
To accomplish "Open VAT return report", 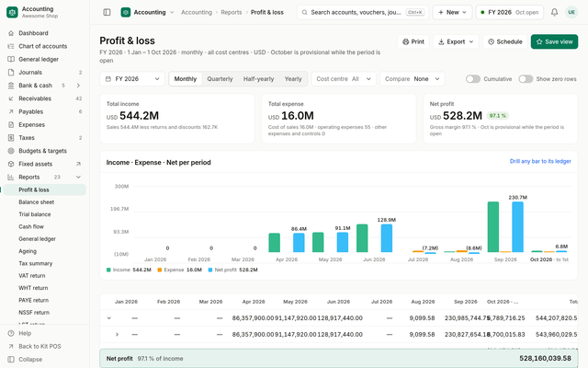I will 45,276.
